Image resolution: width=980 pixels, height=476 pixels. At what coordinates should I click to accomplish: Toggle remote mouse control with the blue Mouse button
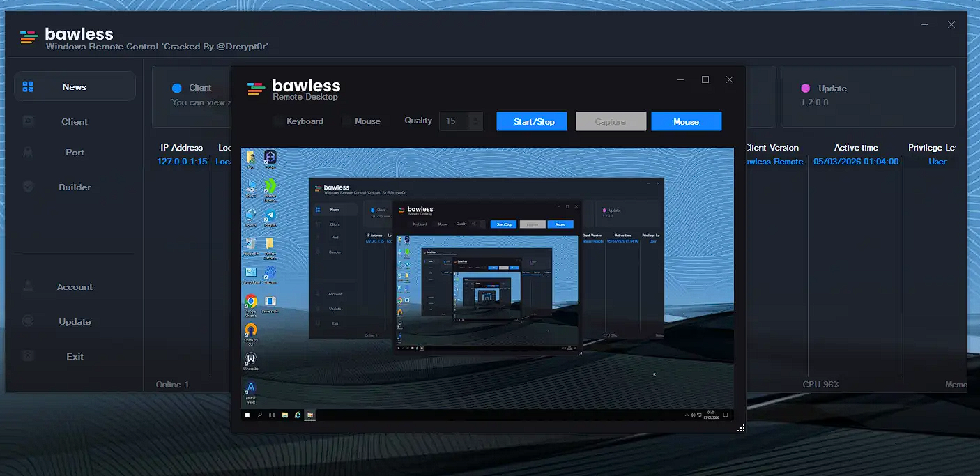coord(686,121)
